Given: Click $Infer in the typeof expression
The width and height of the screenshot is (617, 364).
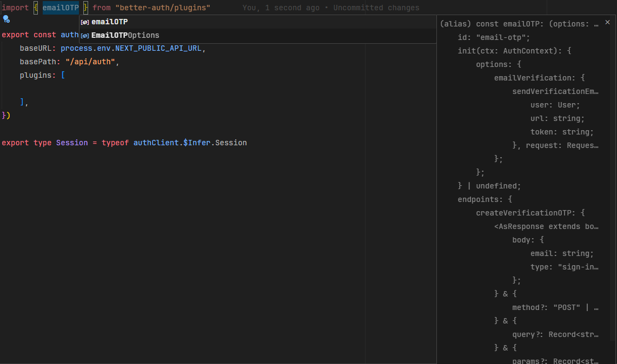Looking at the screenshot, I should point(197,143).
